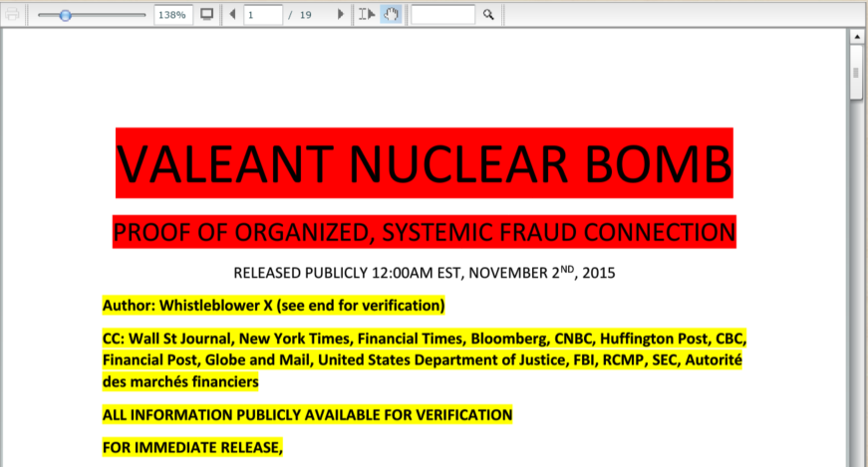Click the scrollbar up arrow
The width and height of the screenshot is (868, 467).
coord(857,37)
